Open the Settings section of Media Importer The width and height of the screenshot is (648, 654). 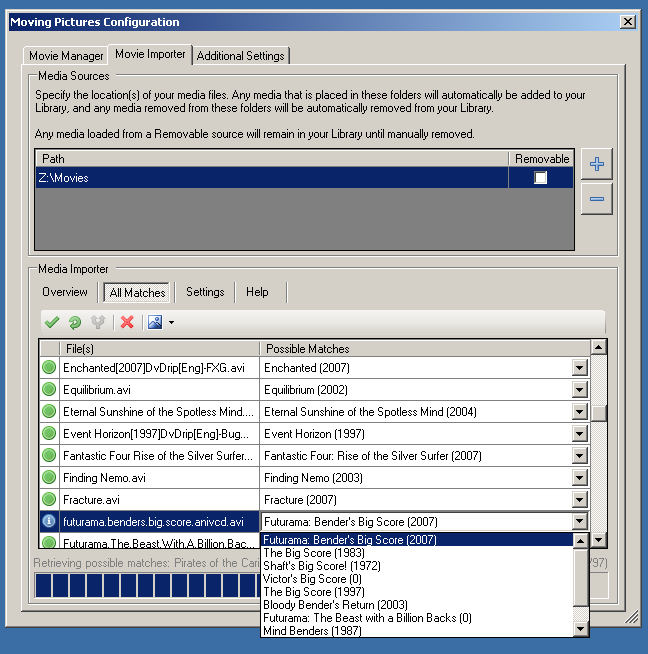[205, 292]
